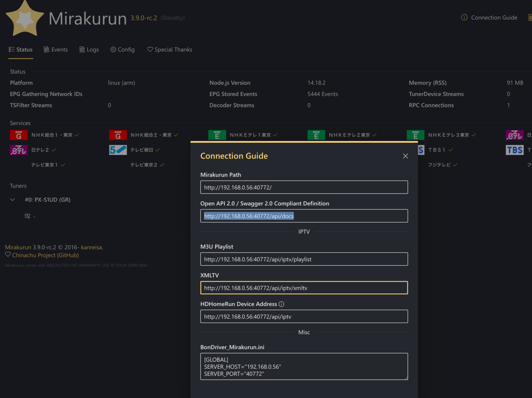
Task: Switch to the Events tab
Action: (x=56, y=50)
